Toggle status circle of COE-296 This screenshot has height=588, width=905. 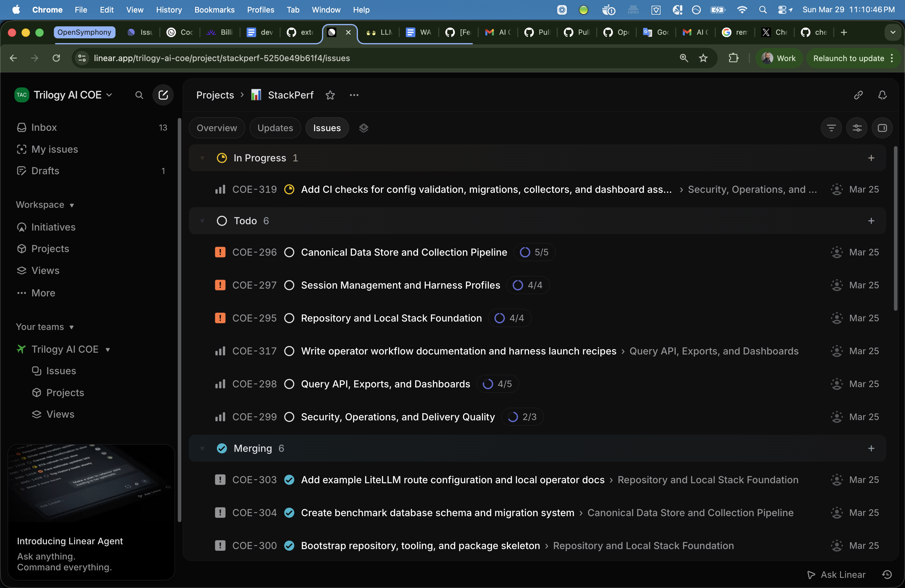point(289,252)
